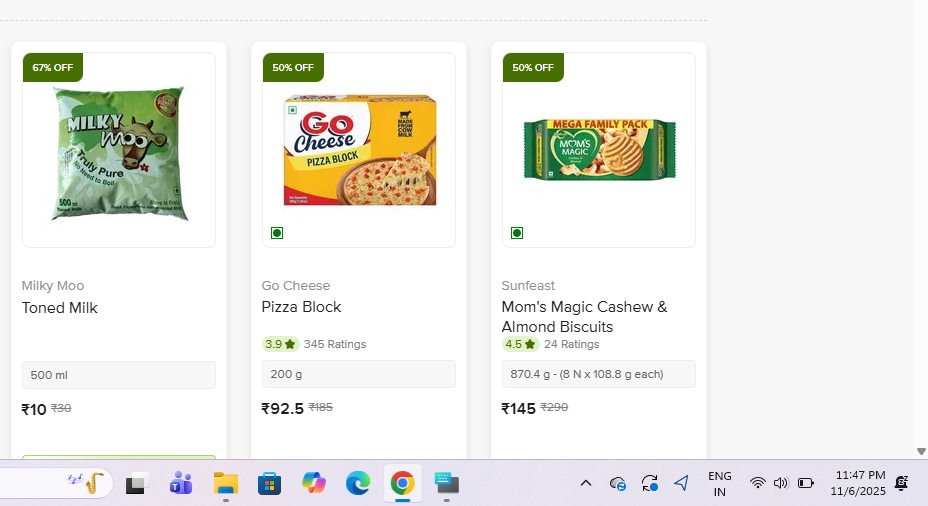Switch to the Google Chrome taskbar icon
The width and height of the screenshot is (928, 506).
(402, 484)
